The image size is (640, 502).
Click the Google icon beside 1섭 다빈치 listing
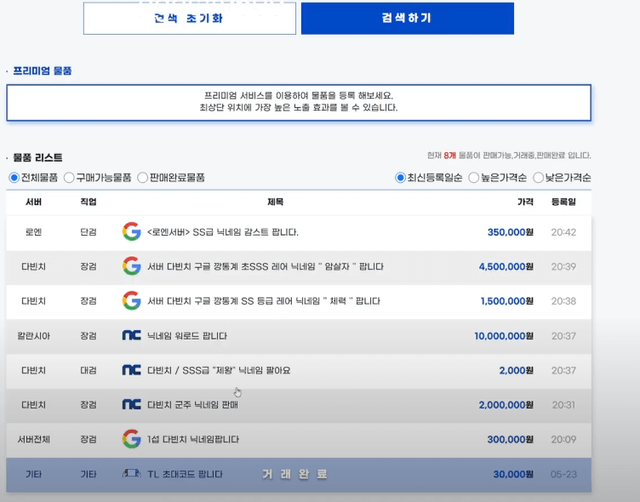(x=131, y=438)
